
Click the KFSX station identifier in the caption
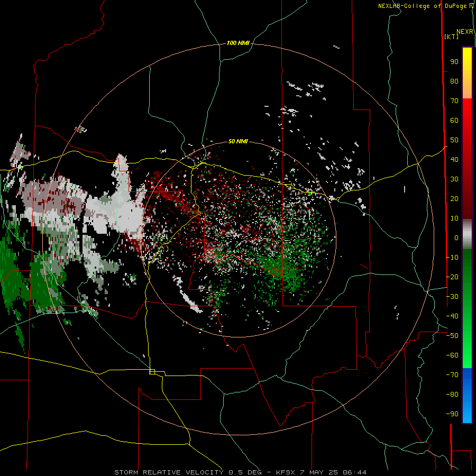point(286,472)
